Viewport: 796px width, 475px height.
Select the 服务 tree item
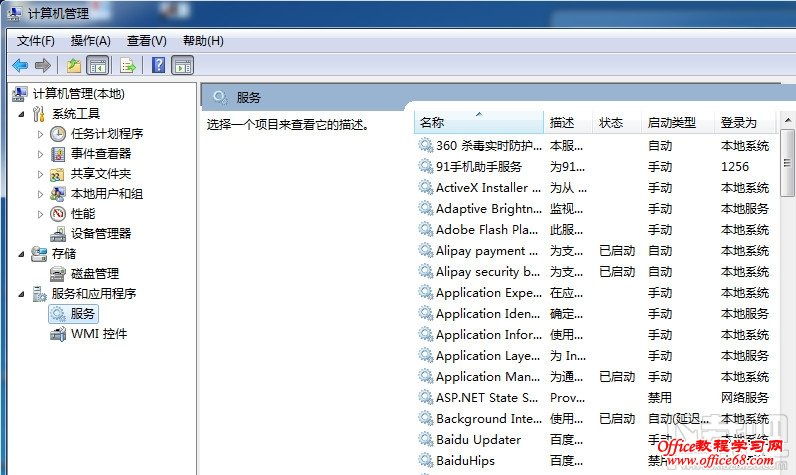[x=74, y=314]
